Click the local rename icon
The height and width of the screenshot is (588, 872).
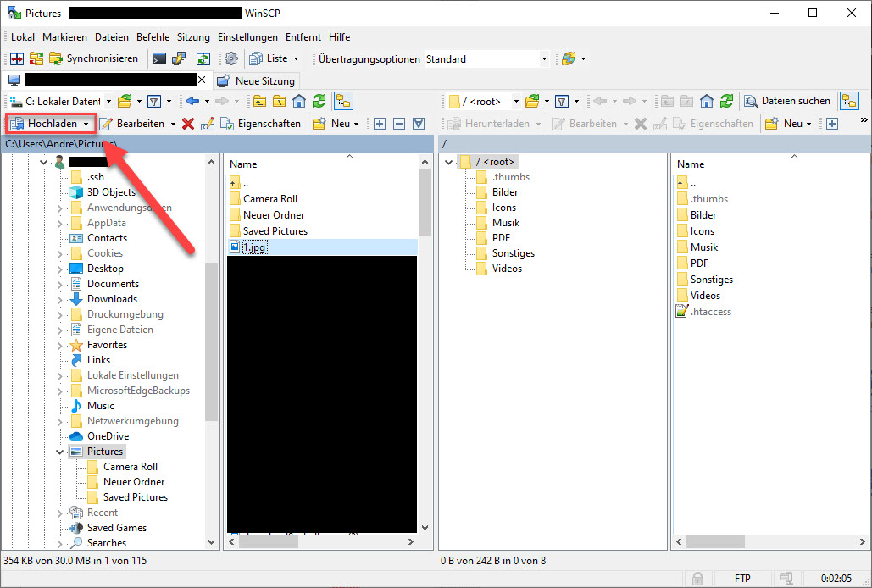click(x=208, y=124)
